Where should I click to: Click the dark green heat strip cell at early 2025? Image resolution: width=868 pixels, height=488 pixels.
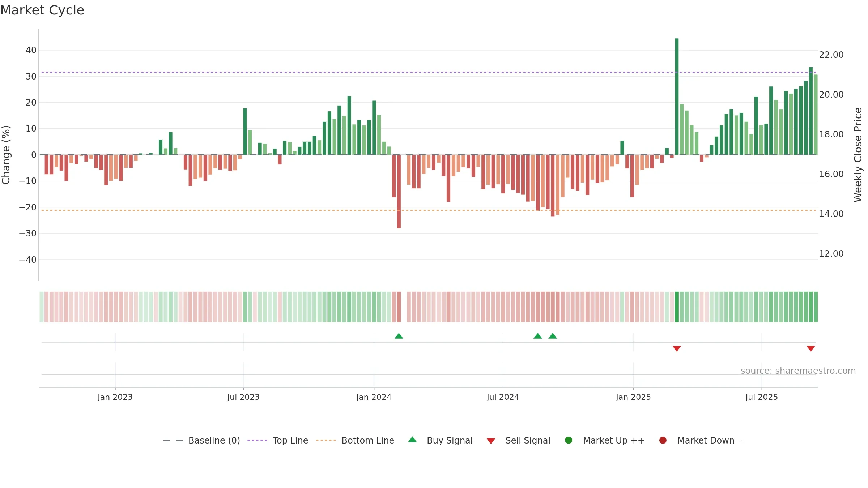pos(677,307)
